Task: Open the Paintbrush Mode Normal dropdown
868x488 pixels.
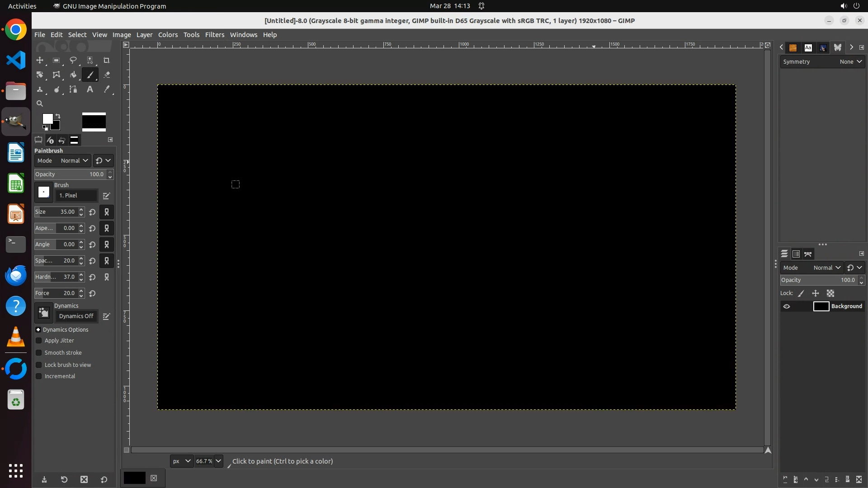Action: click(x=74, y=161)
